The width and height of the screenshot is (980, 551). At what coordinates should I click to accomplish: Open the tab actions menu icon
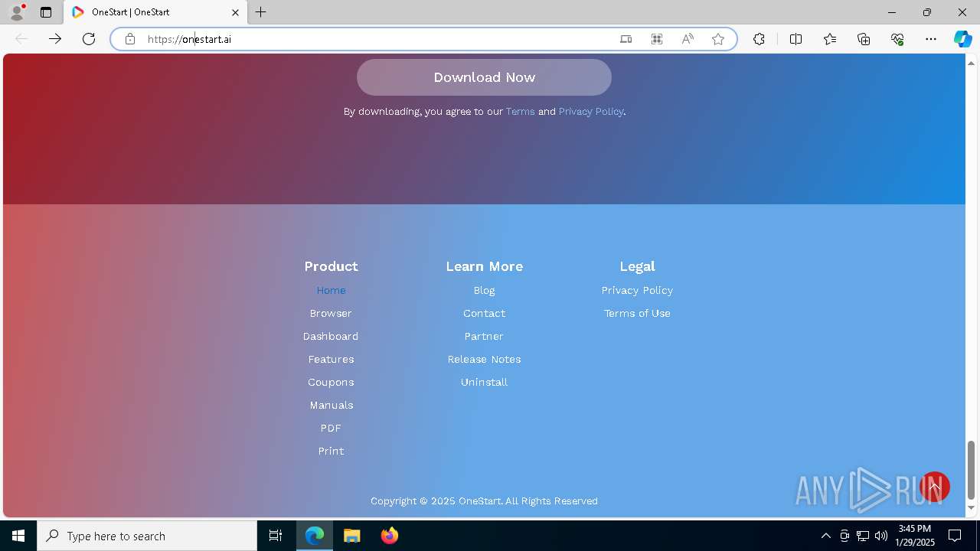[x=46, y=12]
